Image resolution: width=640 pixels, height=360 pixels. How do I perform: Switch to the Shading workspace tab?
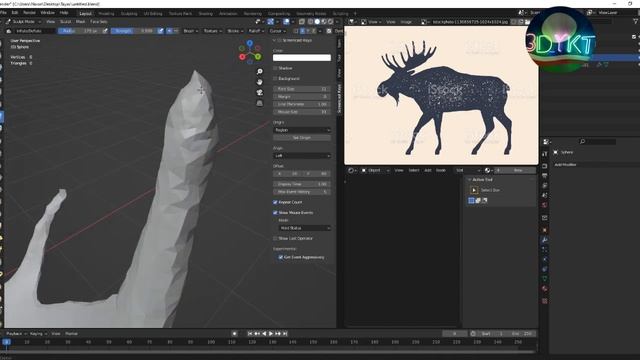click(x=205, y=13)
